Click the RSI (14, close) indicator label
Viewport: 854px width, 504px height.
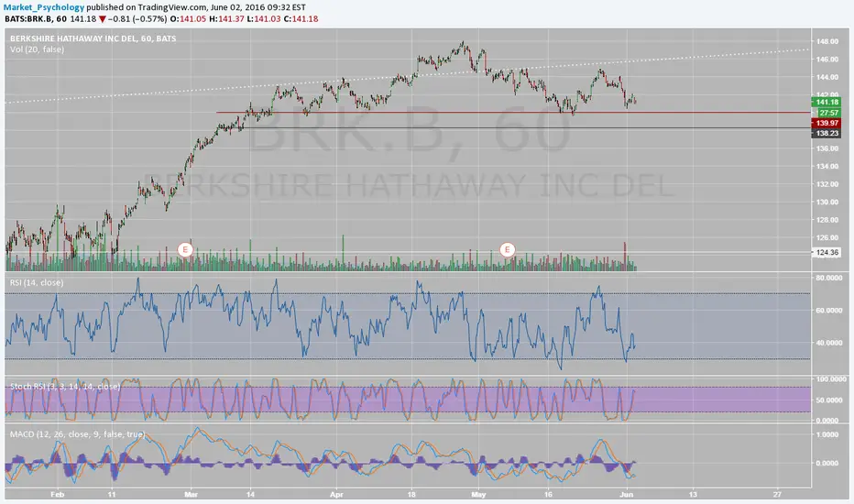click(37, 283)
